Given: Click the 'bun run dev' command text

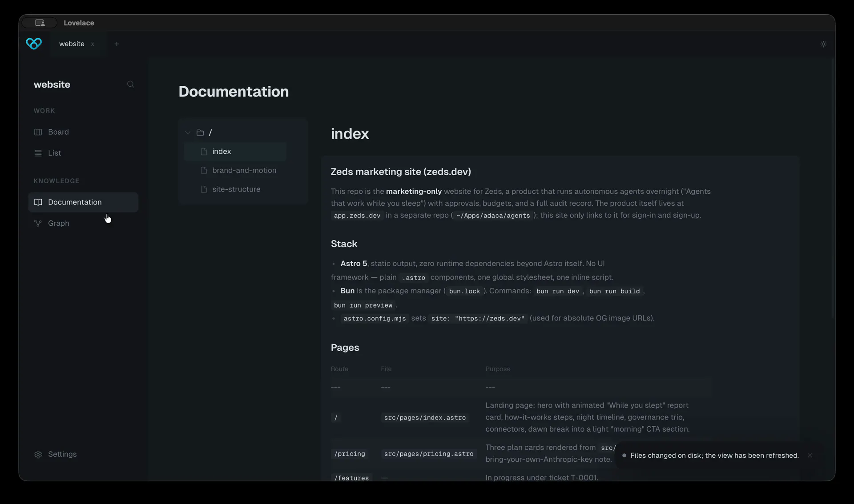Looking at the screenshot, I should [x=558, y=291].
